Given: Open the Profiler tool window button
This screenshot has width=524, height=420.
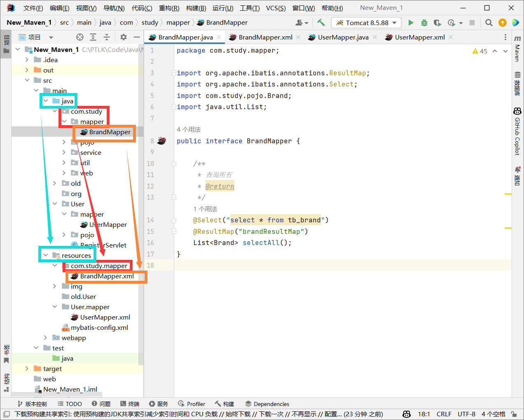Looking at the screenshot, I should click(192, 404).
